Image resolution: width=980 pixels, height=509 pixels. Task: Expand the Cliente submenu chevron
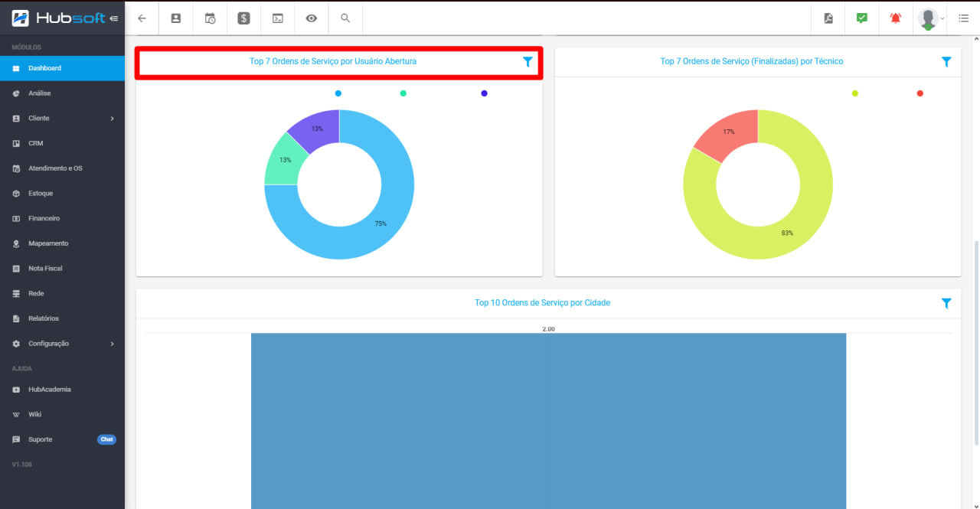(112, 119)
